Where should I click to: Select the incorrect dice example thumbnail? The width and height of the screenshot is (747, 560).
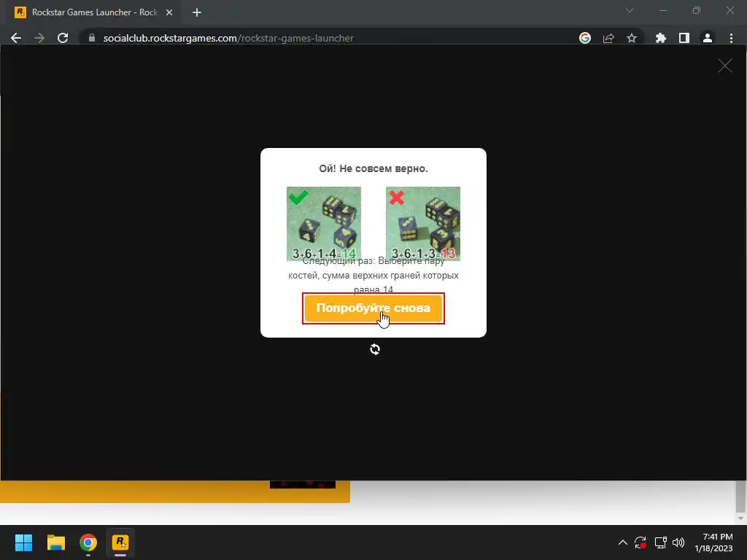point(422,223)
